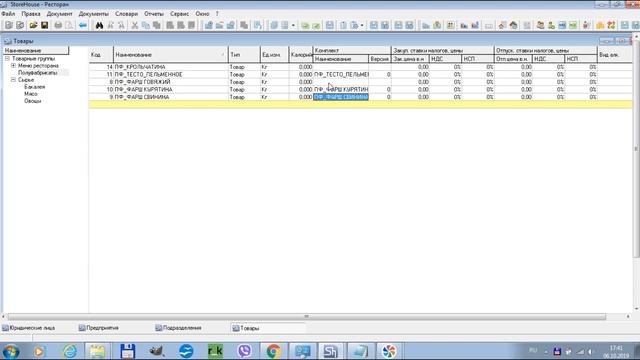Viewport: 640px width, 360px height.
Task: Open the Словари menu
Action: click(127, 14)
